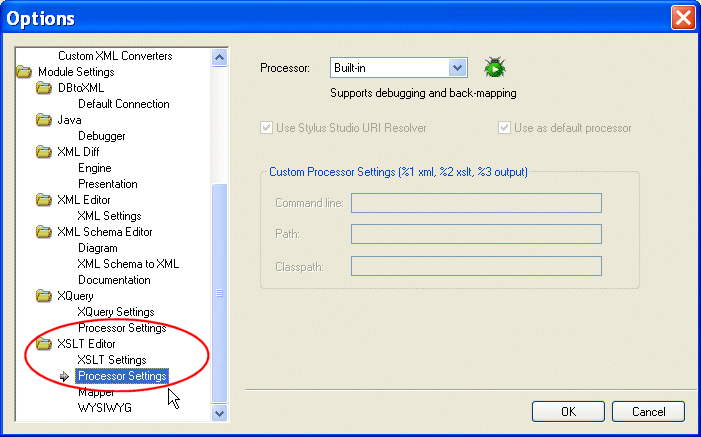Click the XQuery folder icon

[44, 296]
